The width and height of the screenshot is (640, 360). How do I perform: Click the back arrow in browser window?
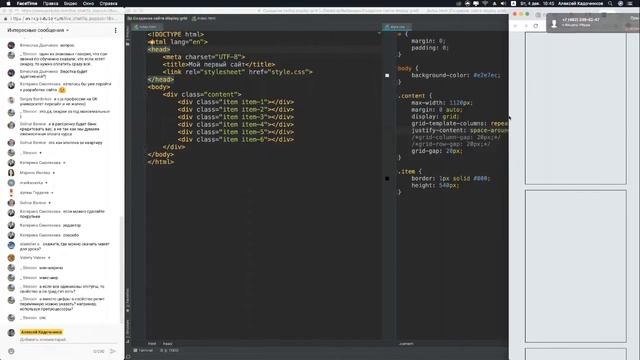coord(516,25)
